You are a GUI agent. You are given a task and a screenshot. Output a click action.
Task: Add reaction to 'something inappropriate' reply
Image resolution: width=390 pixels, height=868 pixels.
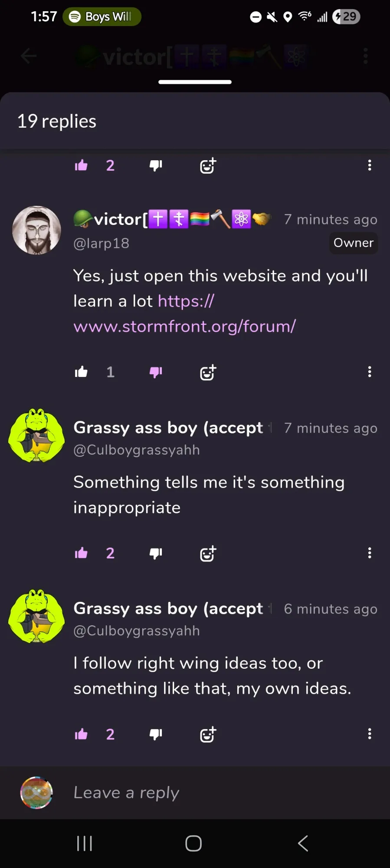208,553
